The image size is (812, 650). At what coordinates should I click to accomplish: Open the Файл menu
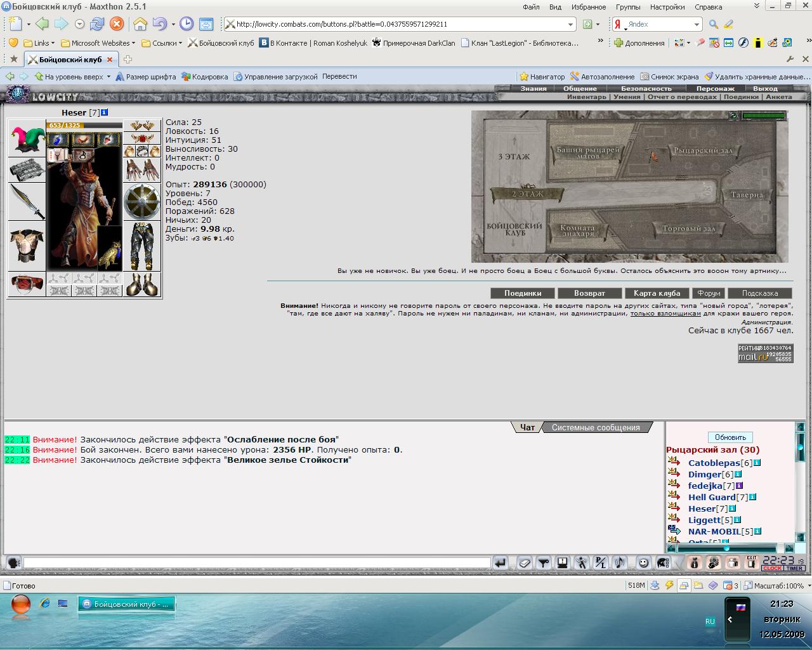(x=531, y=7)
